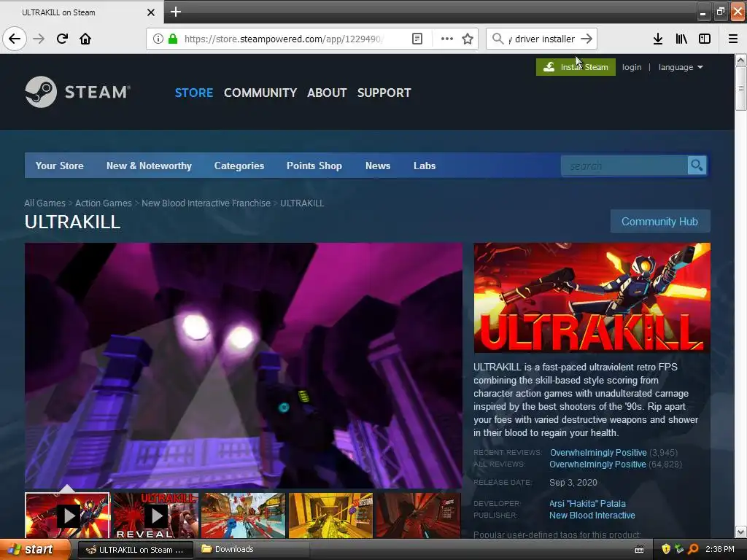Play the first ULTRAKILL trailer thumbnail
Screen dimensions: 747x560
tap(67, 516)
